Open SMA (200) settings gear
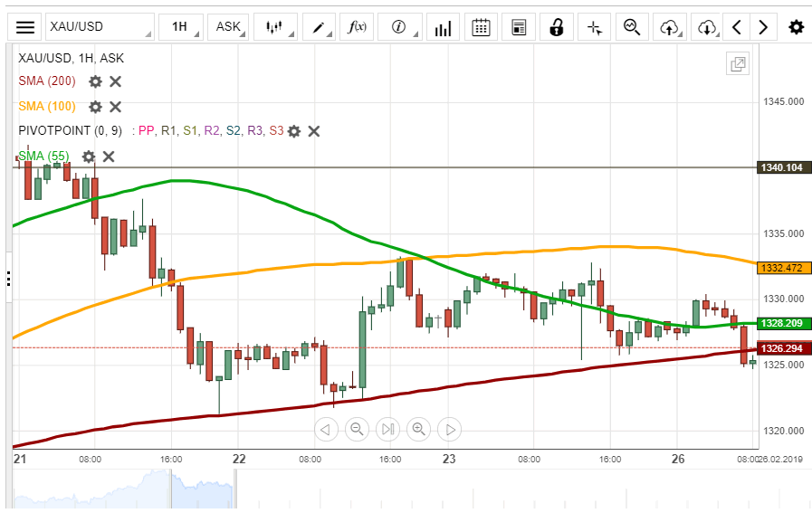This screenshot has height=513, width=812. [x=95, y=81]
